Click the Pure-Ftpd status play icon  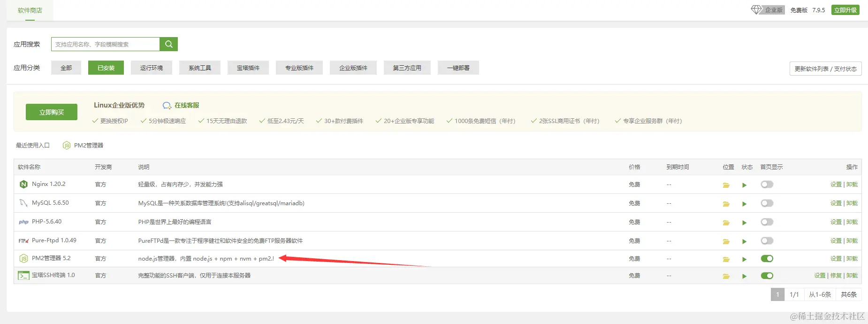click(744, 241)
